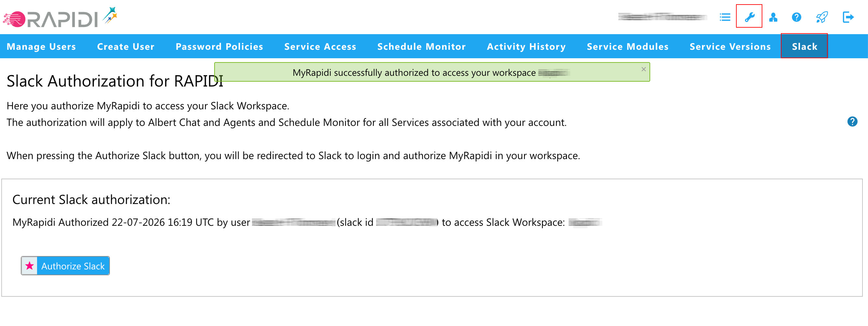
Task: Click the rocket icon in header
Action: coord(822,17)
